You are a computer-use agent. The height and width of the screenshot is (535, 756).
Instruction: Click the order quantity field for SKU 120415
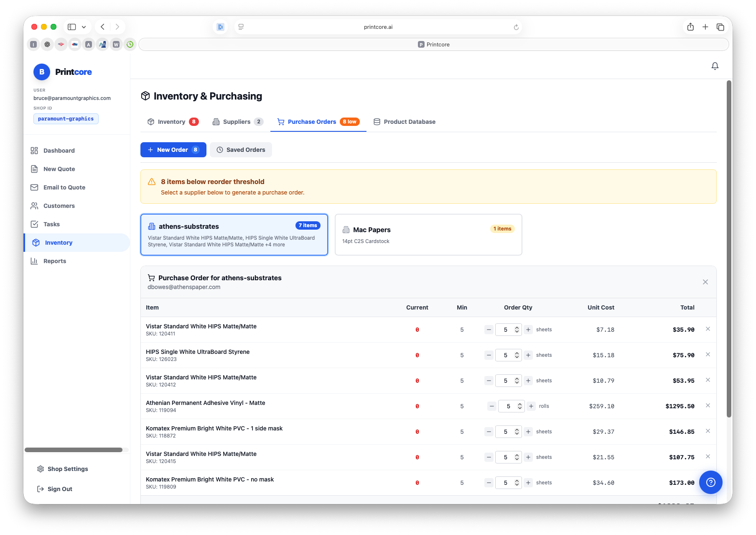505,457
